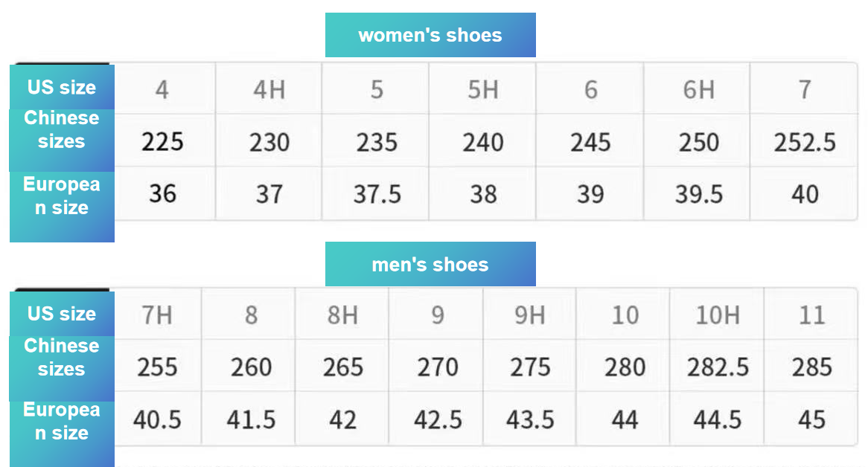This screenshot has height=467, width=868.
Task: Click the European size label in men's table
Action: coord(62,422)
